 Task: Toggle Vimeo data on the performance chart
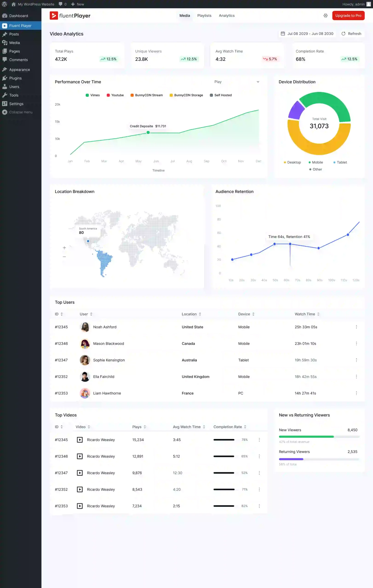[x=92, y=95]
